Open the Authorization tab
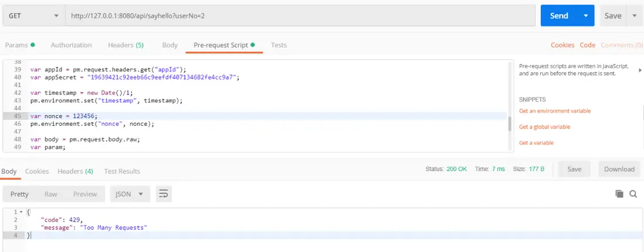This screenshot has height=252, width=644. pyautogui.click(x=71, y=45)
